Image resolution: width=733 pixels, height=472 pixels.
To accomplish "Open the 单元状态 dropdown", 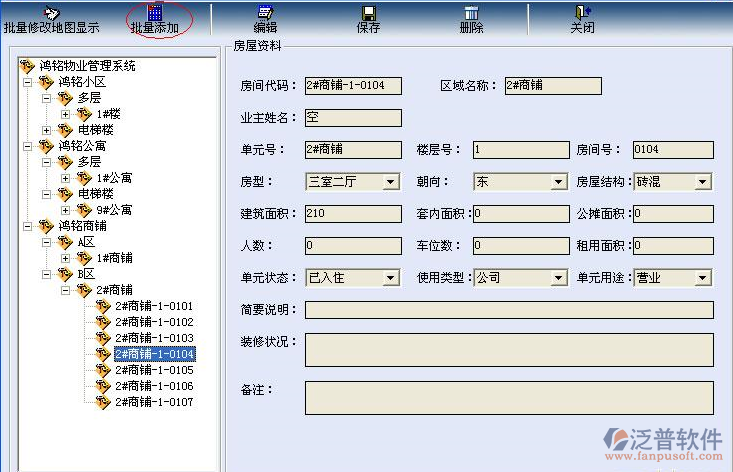I will (391, 278).
